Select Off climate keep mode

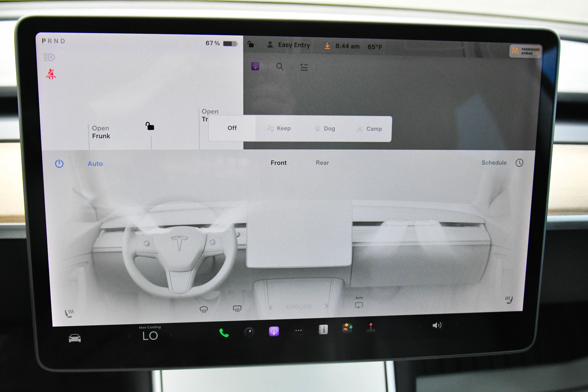pos(232,128)
